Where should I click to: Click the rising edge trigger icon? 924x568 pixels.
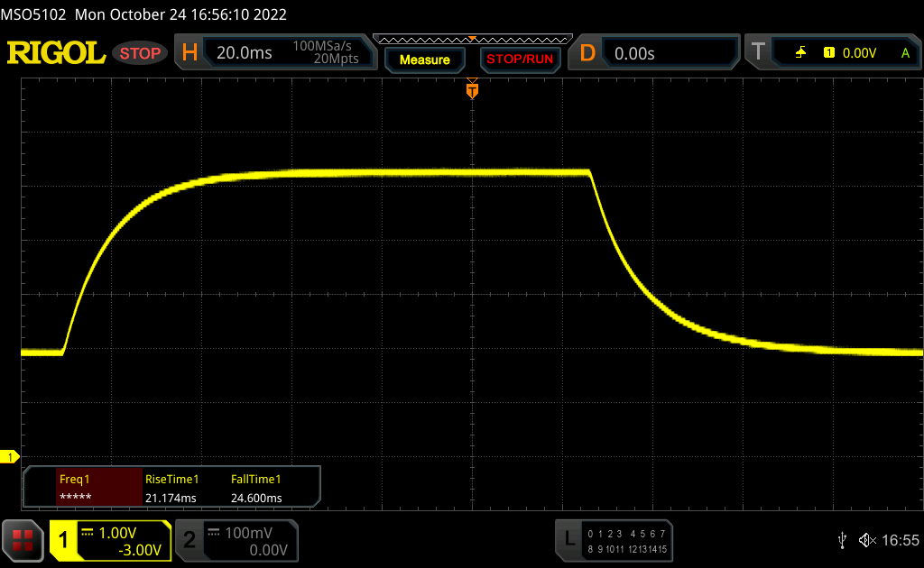800,53
